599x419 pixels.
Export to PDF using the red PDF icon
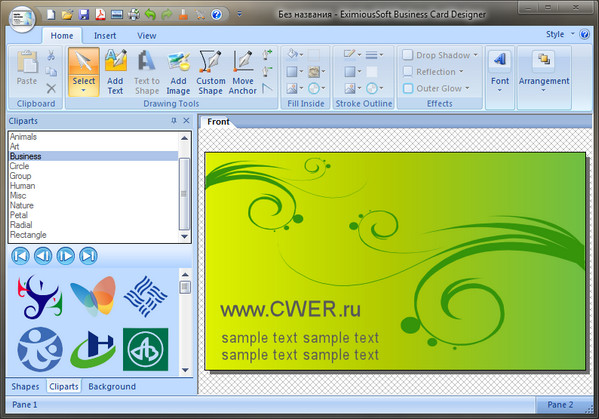pos(100,15)
